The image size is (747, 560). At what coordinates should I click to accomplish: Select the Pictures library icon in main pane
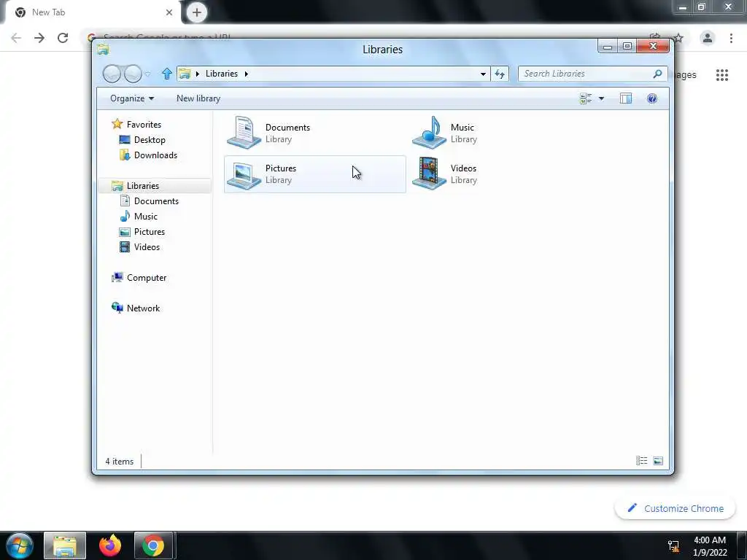pos(244,175)
